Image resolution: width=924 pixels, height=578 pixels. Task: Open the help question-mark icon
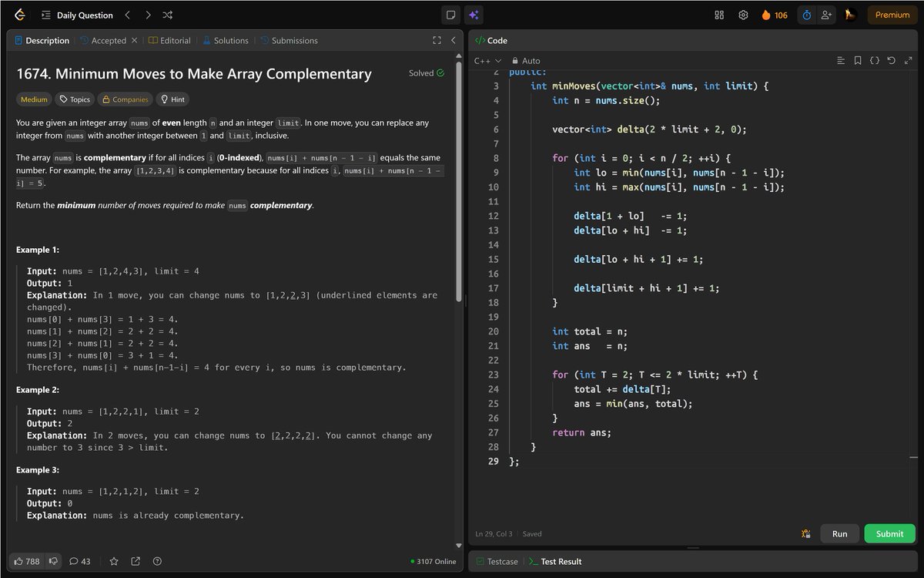157,561
